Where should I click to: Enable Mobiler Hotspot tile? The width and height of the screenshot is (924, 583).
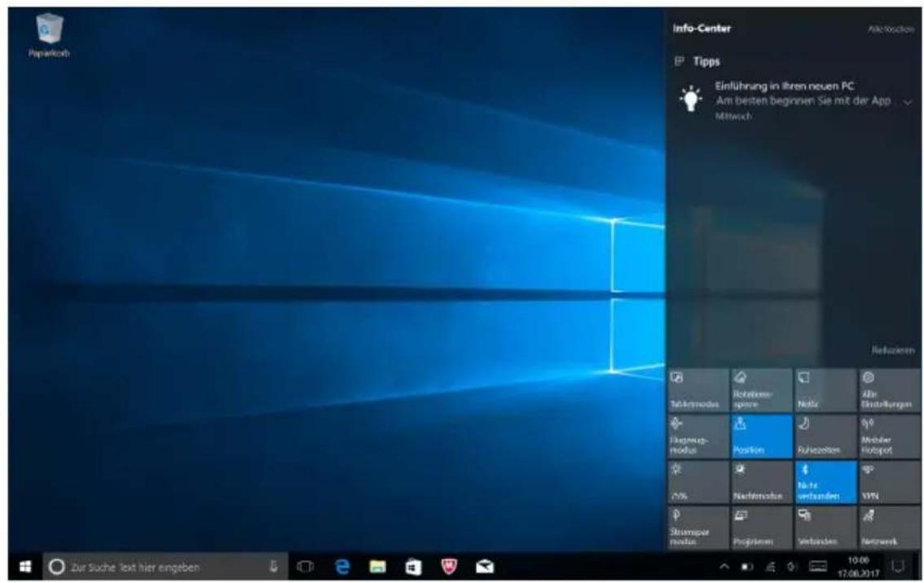coord(889,436)
